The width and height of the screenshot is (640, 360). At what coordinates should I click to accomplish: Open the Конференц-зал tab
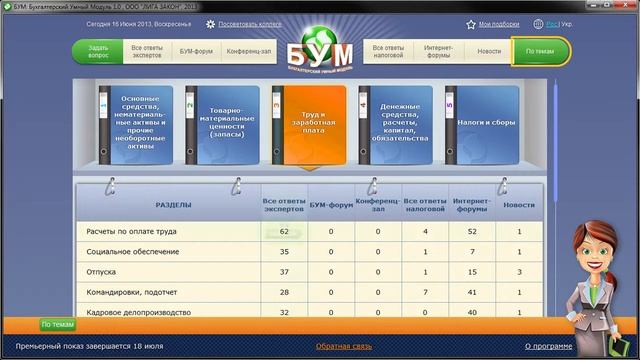(249, 51)
